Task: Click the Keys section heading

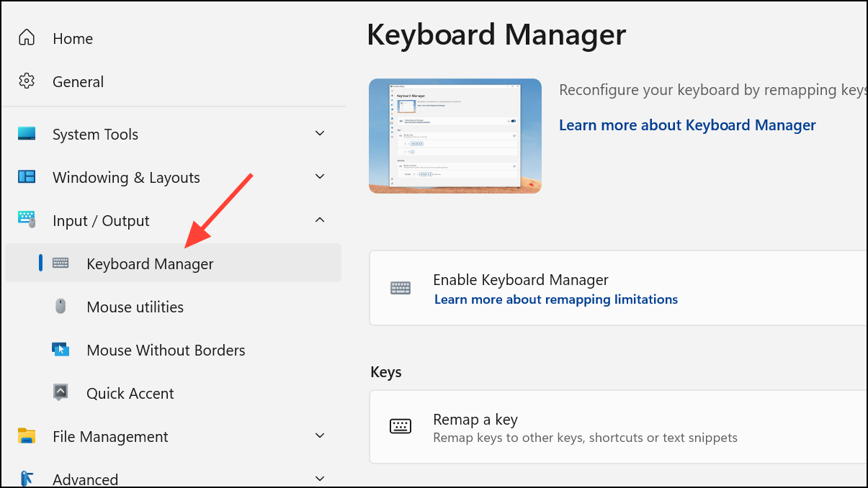Action: pos(386,373)
